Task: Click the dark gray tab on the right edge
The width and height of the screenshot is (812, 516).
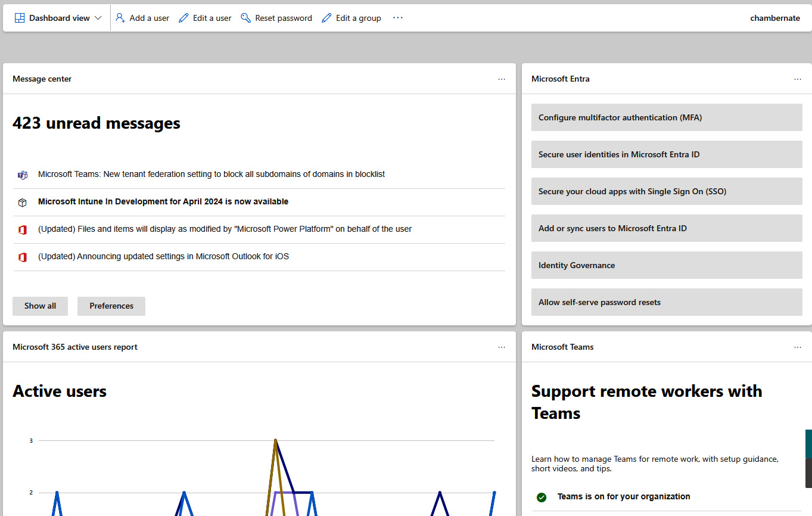Action: tap(808, 474)
